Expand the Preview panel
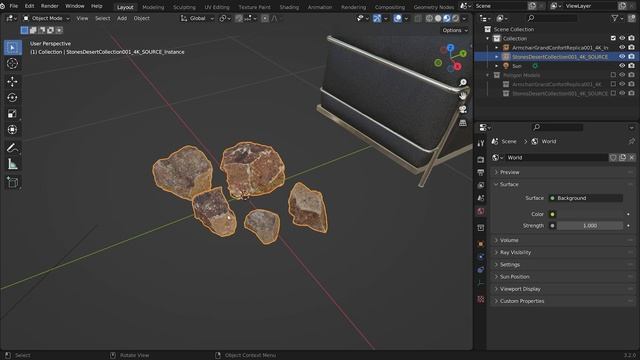 click(562, 172)
